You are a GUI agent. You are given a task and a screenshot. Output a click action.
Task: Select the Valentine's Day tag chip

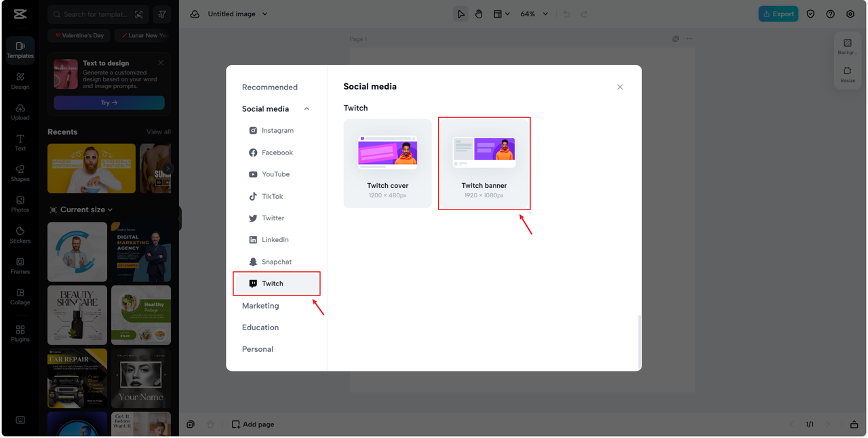[80, 35]
